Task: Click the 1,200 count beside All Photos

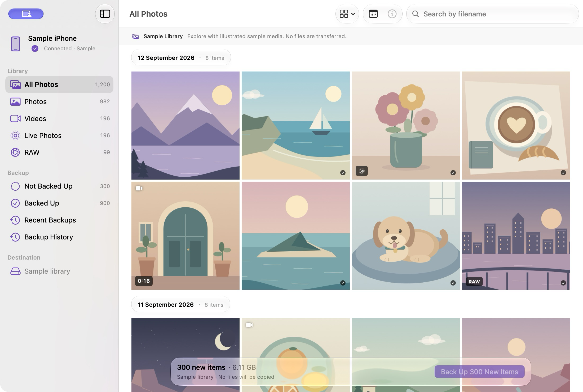Action: [x=103, y=84]
